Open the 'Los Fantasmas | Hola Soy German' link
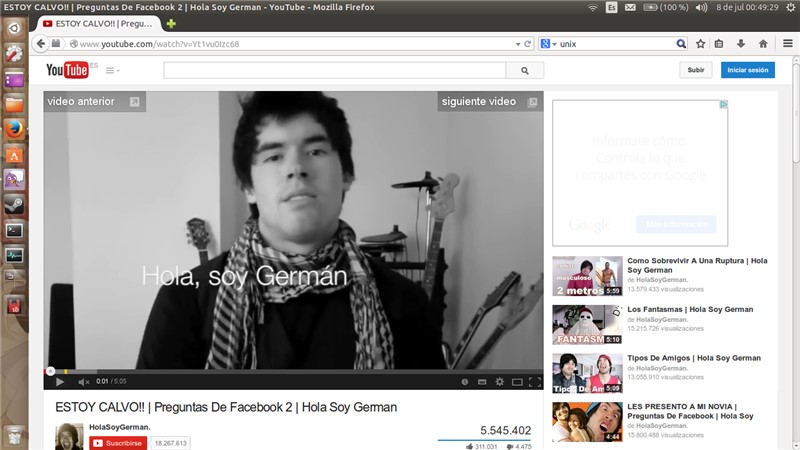The width and height of the screenshot is (800, 450). tap(690, 309)
